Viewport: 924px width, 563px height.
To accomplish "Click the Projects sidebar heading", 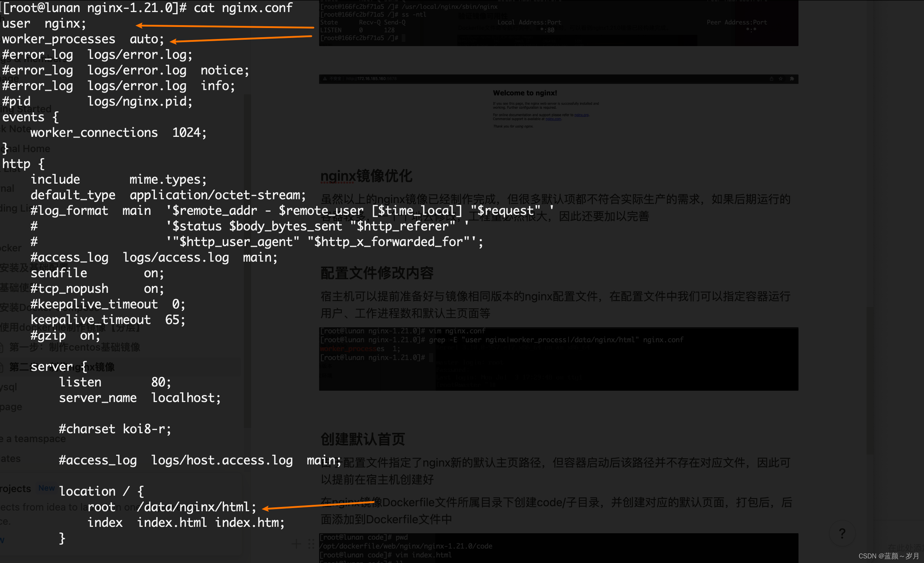I will click(15, 488).
